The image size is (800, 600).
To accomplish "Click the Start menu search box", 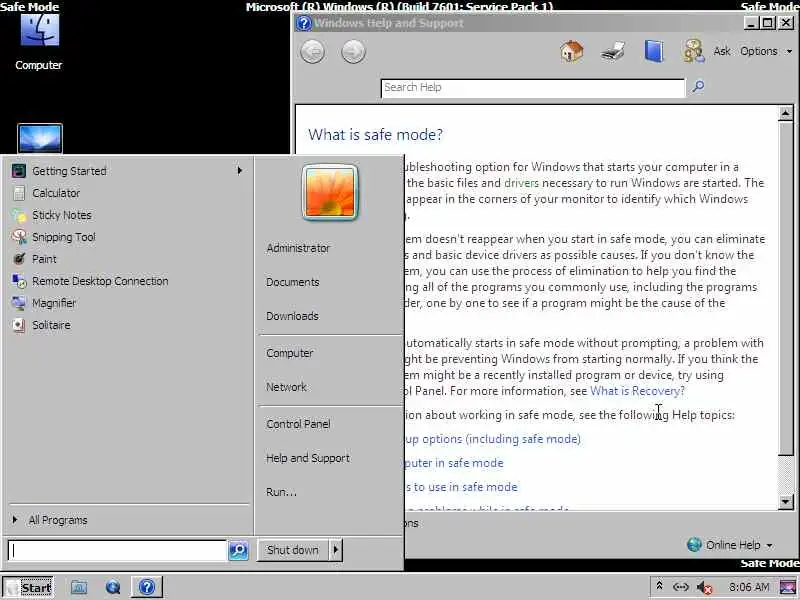I will pos(117,551).
